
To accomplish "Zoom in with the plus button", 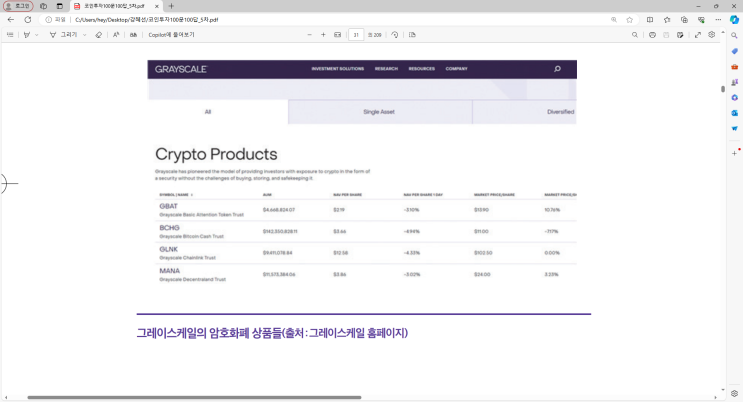I will click(323, 35).
